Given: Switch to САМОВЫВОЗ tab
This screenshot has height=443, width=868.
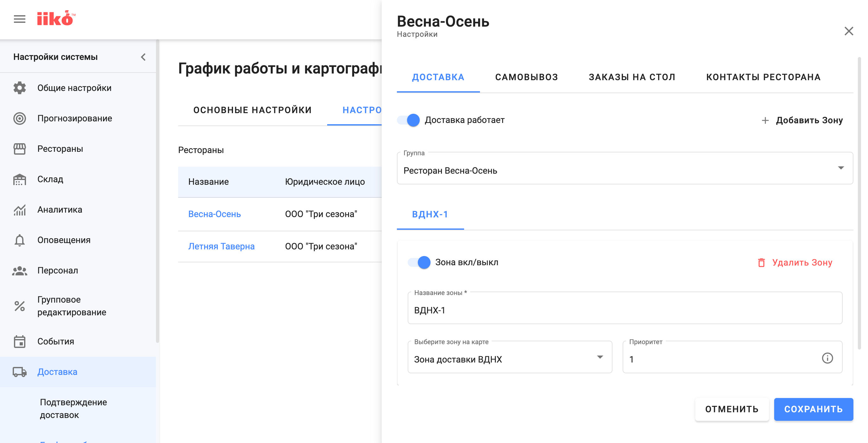Looking at the screenshot, I should coord(526,77).
